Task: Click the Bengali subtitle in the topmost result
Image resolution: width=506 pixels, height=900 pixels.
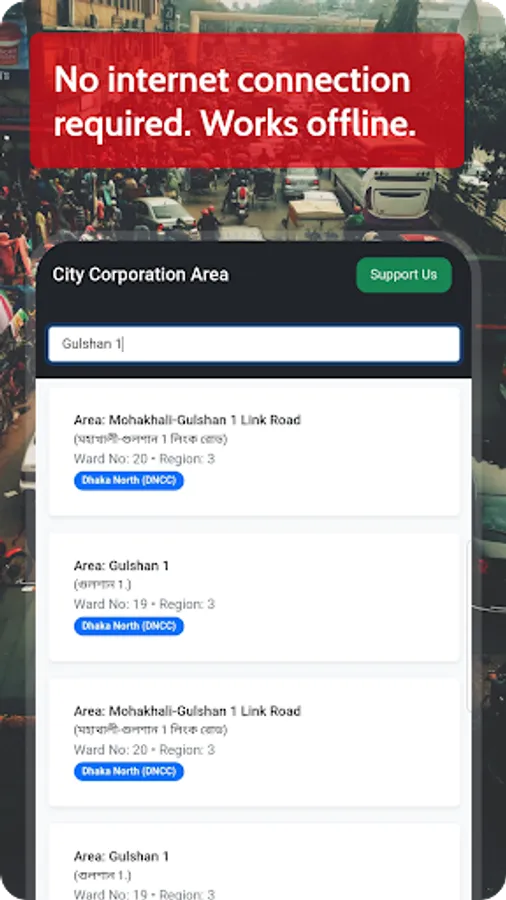Action: pos(151,439)
